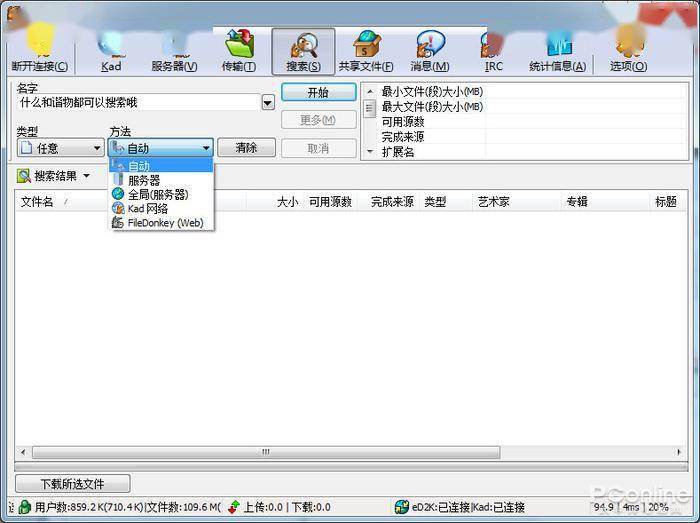Choose FileDonkey (Web) in the method list
The image size is (700, 523).
point(161,222)
